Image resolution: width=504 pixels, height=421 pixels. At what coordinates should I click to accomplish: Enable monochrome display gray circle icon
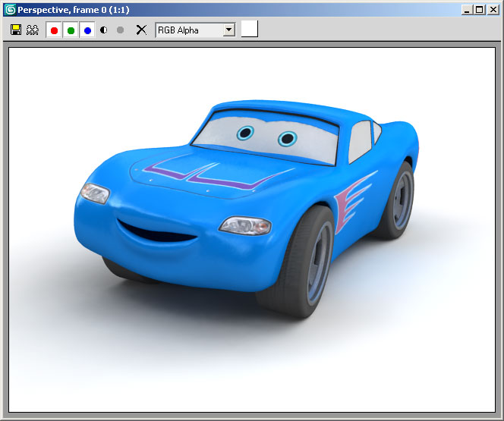(120, 30)
